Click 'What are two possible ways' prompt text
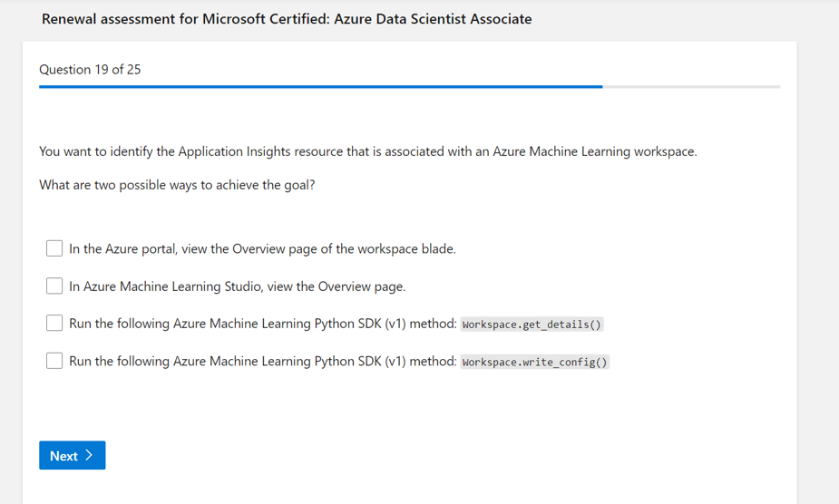839x504 pixels. (x=177, y=185)
